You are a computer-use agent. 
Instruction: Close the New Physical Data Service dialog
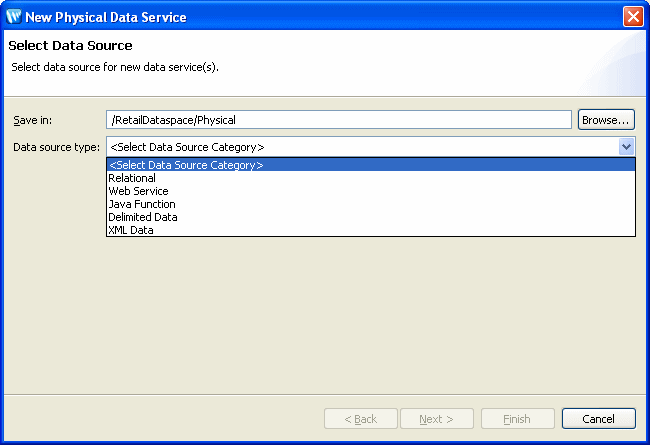tap(632, 17)
